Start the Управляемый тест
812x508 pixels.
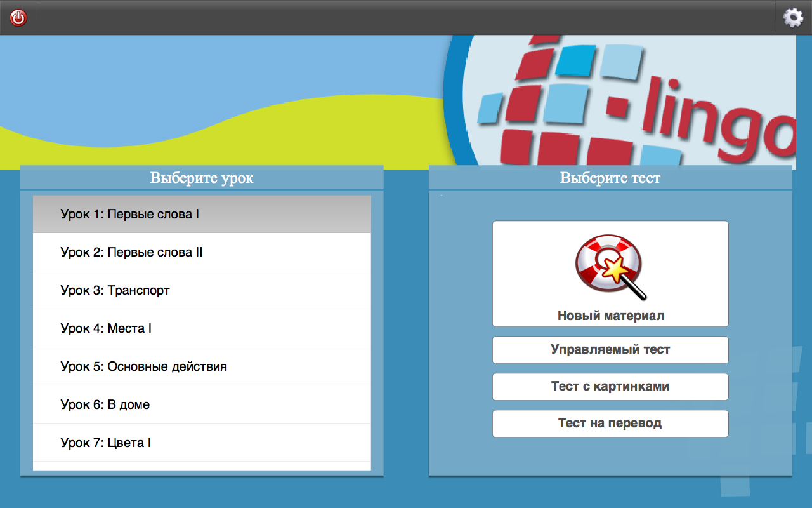click(610, 350)
